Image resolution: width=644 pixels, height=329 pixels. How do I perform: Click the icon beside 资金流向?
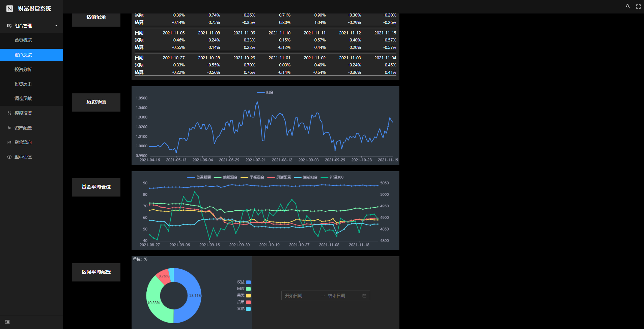point(9,142)
